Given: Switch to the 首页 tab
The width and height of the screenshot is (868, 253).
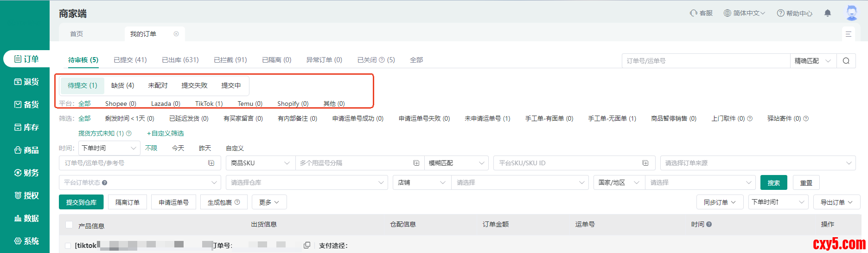Looking at the screenshot, I should tap(77, 34).
